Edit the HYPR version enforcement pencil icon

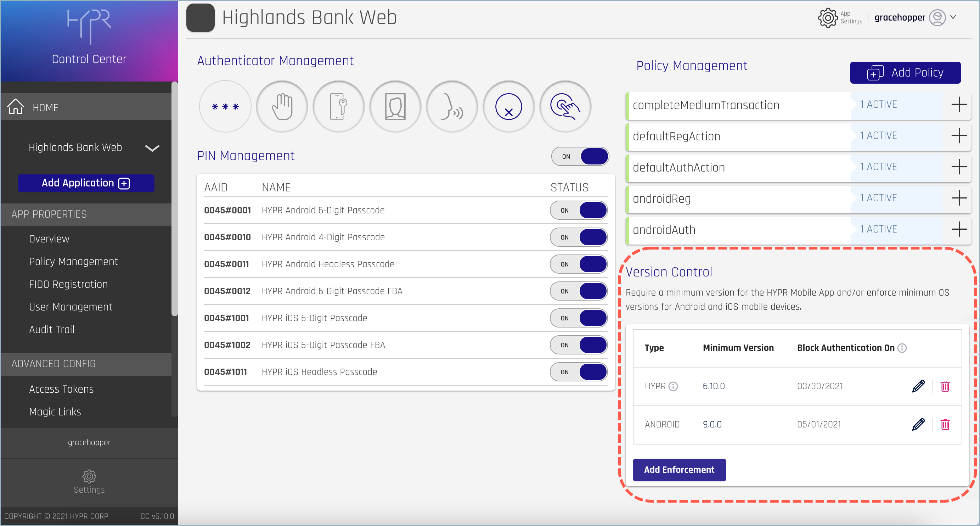click(918, 386)
